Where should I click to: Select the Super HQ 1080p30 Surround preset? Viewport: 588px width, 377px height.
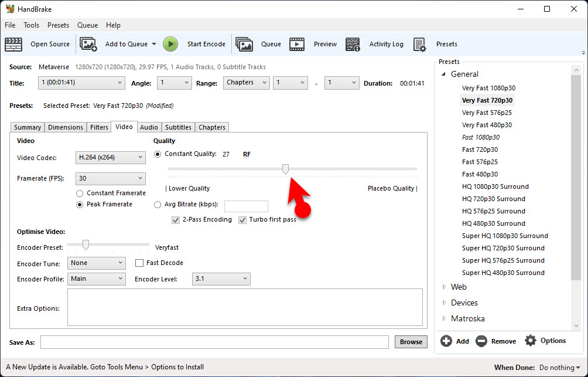(x=505, y=236)
